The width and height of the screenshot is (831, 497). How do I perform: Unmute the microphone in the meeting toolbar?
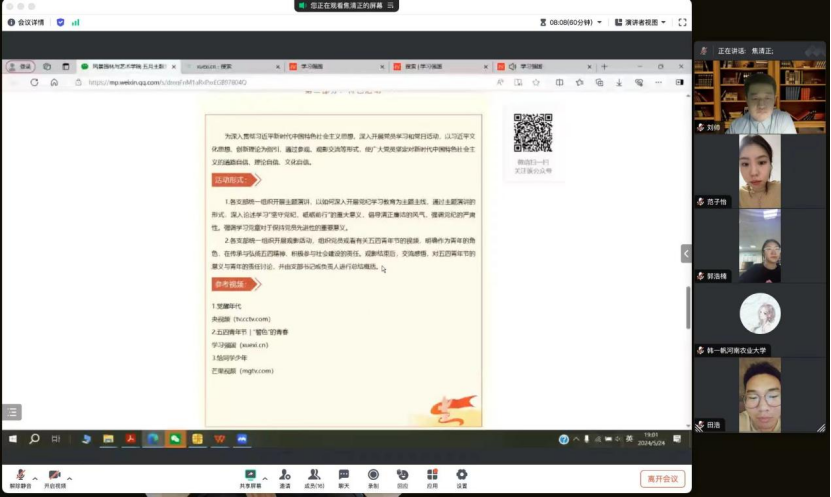[x=20, y=475]
